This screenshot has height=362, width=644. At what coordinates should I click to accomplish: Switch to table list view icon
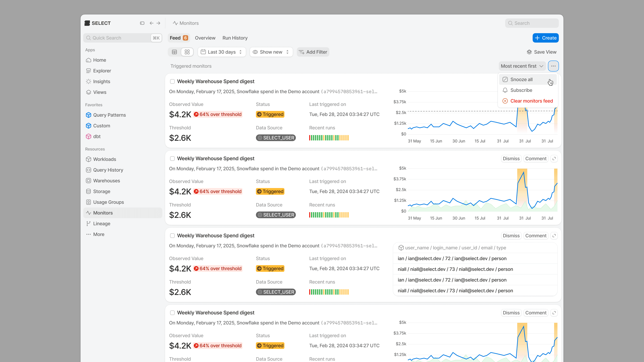[174, 52]
